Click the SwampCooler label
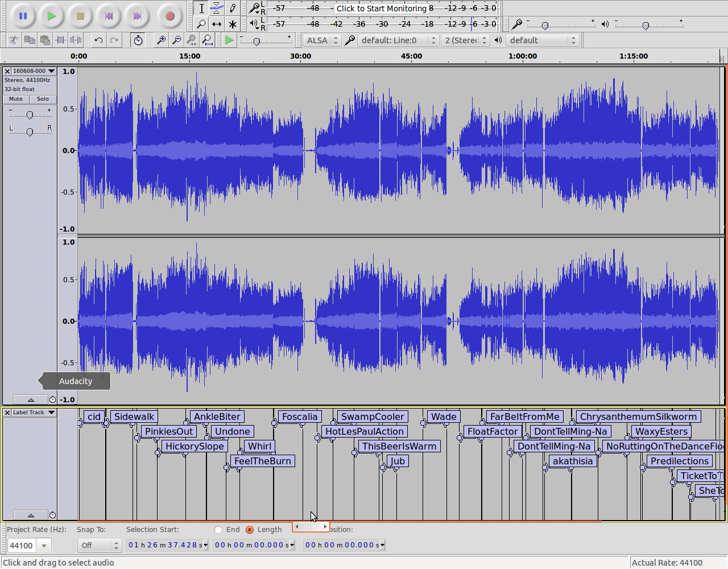Viewport: 728px width, 569px height. [x=372, y=417]
